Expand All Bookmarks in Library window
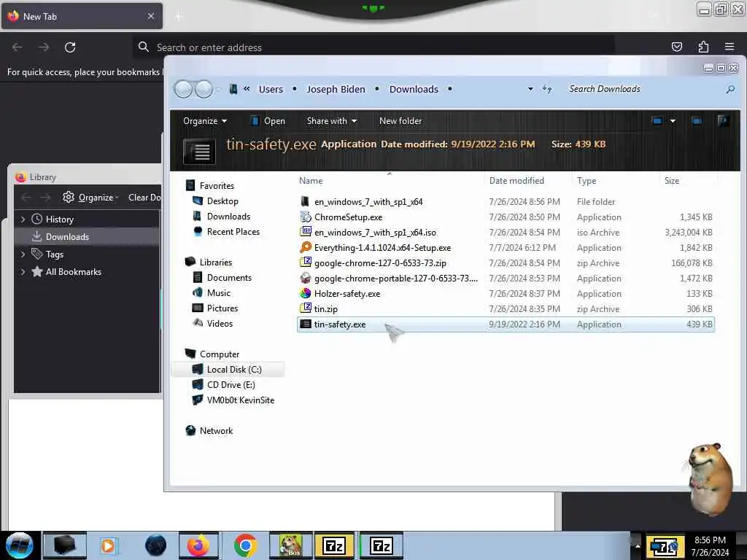The width and height of the screenshot is (747, 560). tap(23, 272)
